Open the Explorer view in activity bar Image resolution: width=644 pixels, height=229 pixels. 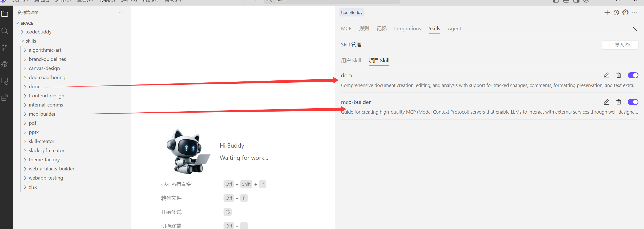point(5,14)
